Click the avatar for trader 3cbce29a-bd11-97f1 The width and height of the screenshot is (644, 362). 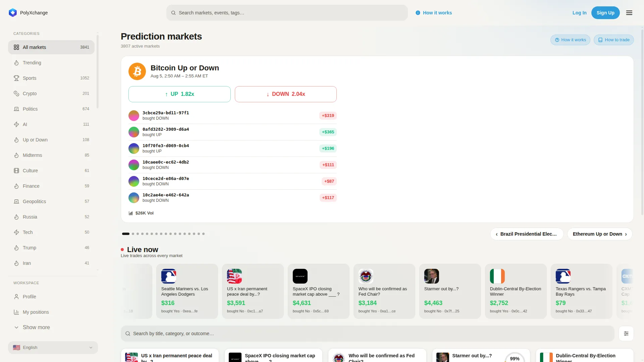point(134,116)
